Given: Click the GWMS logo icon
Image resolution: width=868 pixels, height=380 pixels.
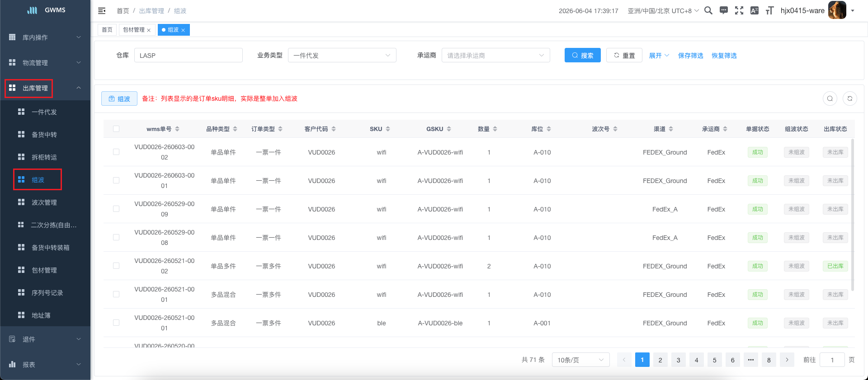Looking at the screenshot, I should (33, 10).
